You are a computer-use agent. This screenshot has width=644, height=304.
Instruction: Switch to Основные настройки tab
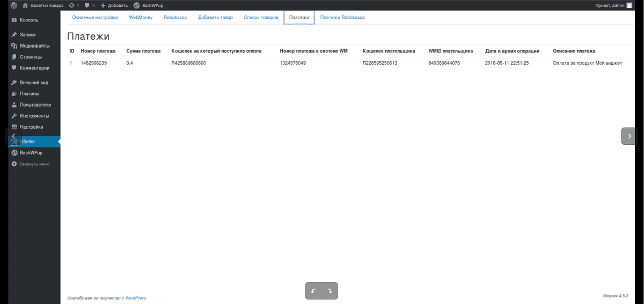click(x=95, y=18)
